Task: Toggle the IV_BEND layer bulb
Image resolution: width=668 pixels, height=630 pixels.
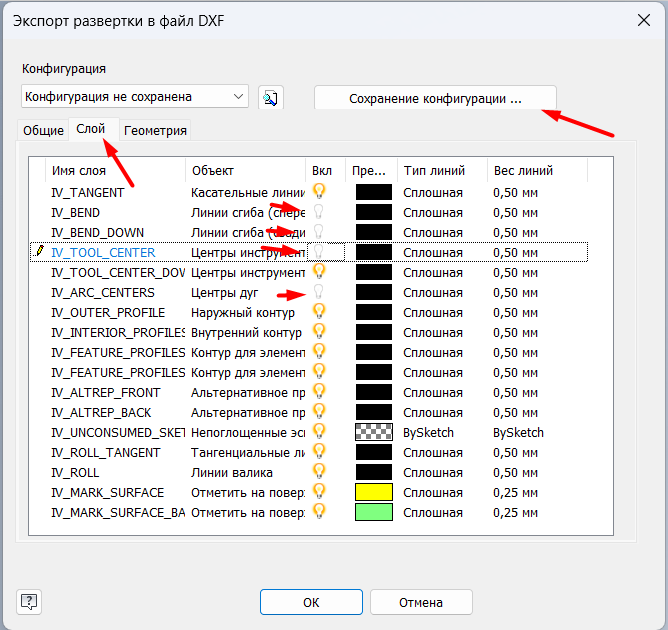Action: coord(318,212)
